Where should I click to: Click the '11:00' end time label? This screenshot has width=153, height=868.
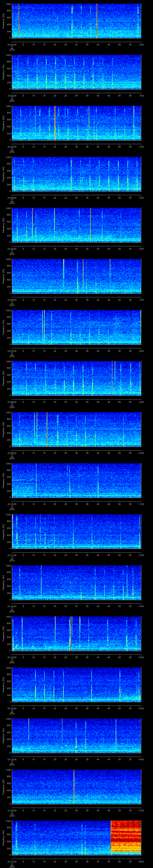(x=141, y=504)
